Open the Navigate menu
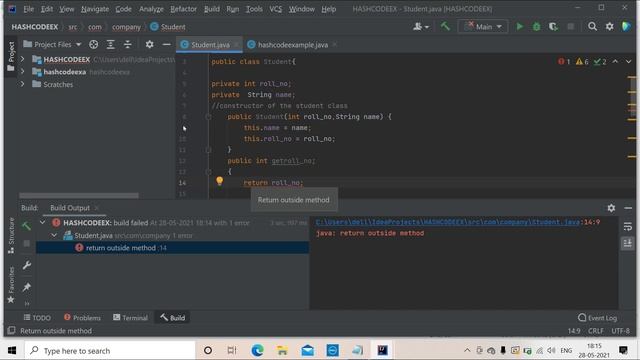This screenshot has height=360, width=640. [95, 9]
